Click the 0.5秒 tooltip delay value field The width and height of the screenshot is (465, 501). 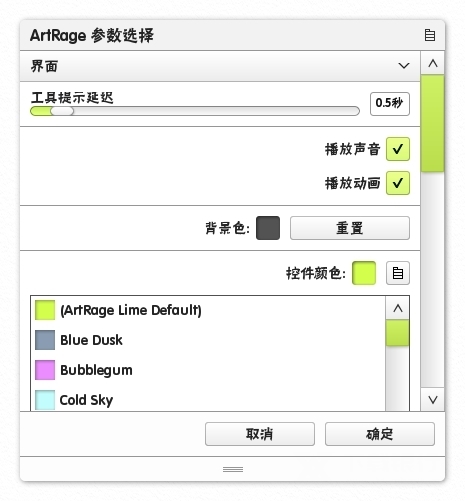point(390,104)
